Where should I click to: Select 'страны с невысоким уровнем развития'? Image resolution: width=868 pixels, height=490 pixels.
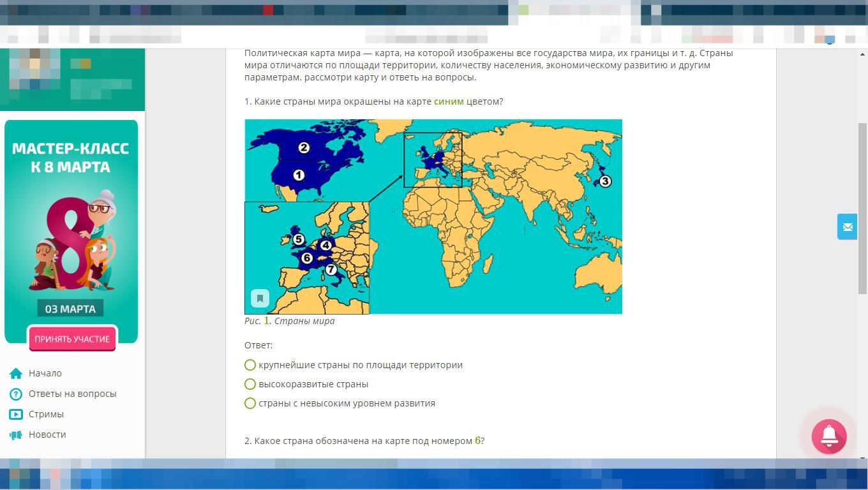point(250,403)
